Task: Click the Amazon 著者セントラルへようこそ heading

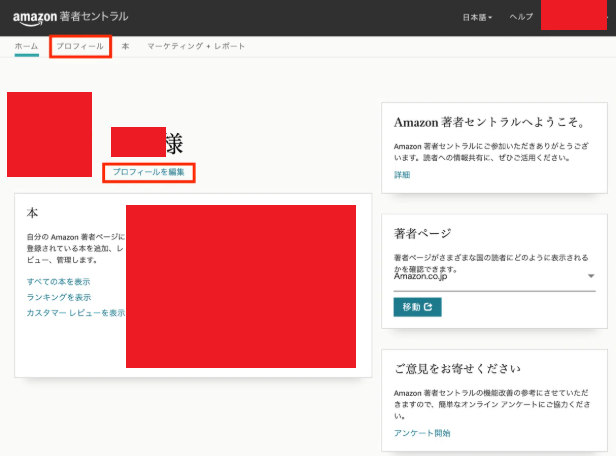Action: (x=490, y=122)
